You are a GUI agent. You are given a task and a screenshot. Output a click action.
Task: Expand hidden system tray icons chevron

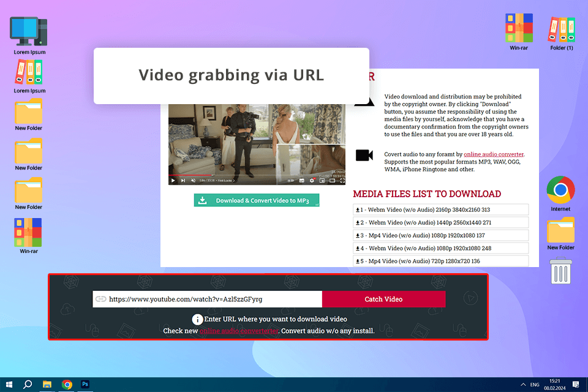coord(522,385)
